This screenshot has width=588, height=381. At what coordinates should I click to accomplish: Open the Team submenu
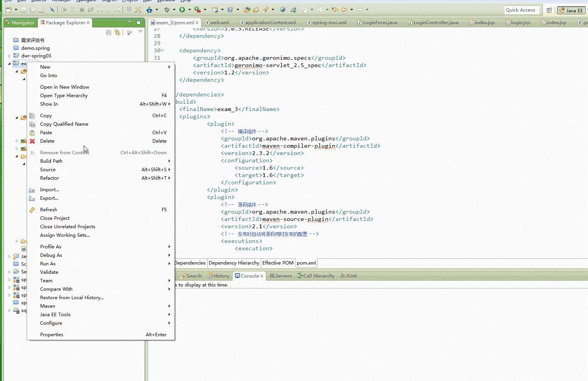click(101, 281)
